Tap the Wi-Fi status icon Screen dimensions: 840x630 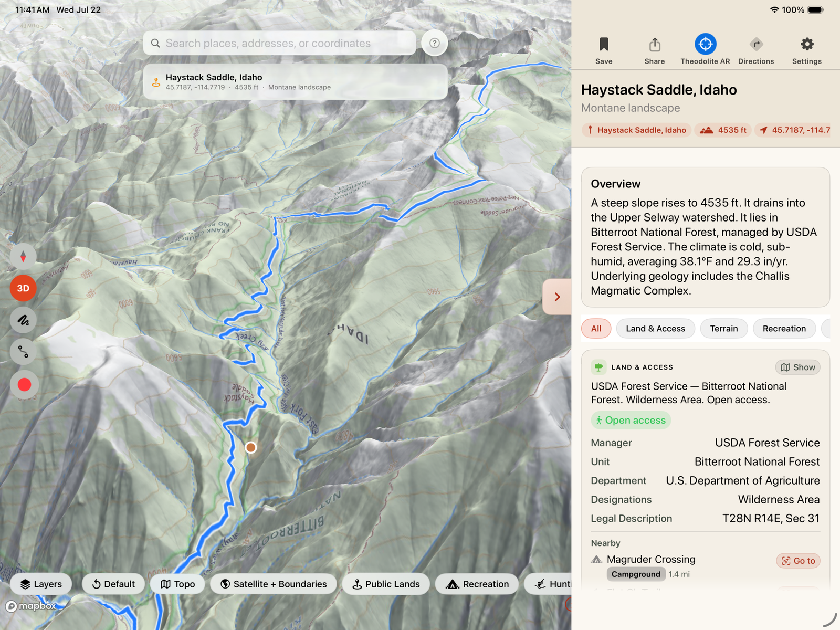click(x=774, y=10)
